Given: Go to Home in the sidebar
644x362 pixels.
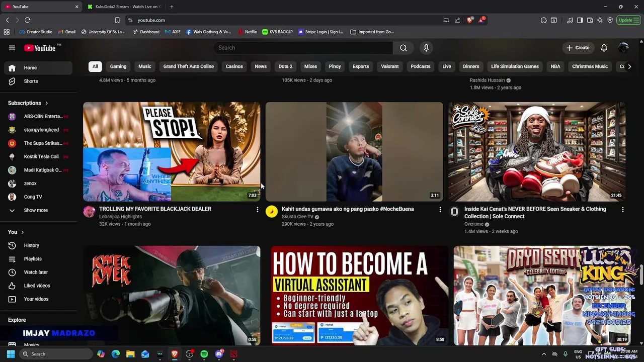Looking at the screenshot, I should (39, 68).
